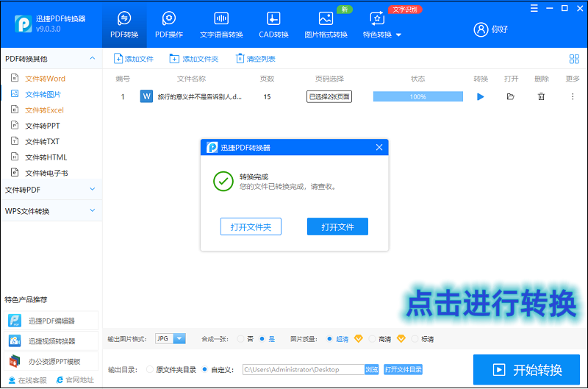Close the 转换完成 dialog
Screen dimensions: 588x389
coord(379,147)
